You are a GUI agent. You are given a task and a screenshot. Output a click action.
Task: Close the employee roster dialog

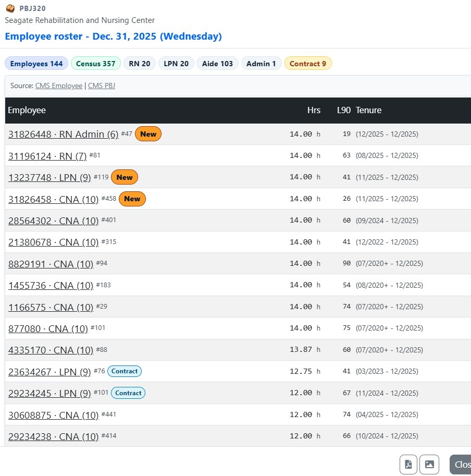(x=461, y=464)
